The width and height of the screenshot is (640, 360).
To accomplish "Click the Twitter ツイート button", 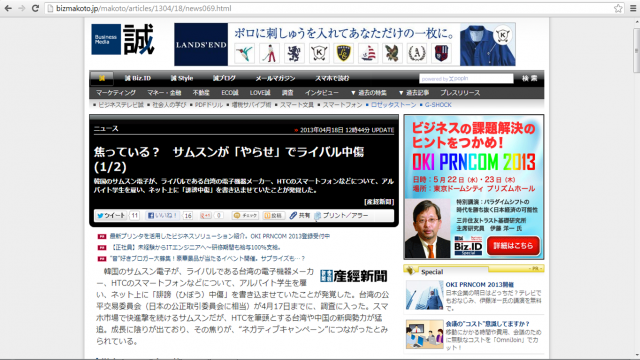I will (111, 216).
